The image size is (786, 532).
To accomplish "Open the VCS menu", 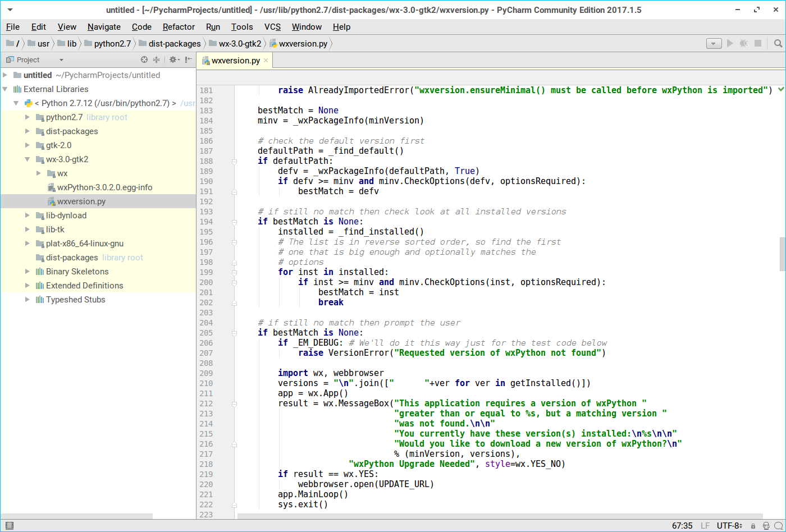I will click(272, 27).
